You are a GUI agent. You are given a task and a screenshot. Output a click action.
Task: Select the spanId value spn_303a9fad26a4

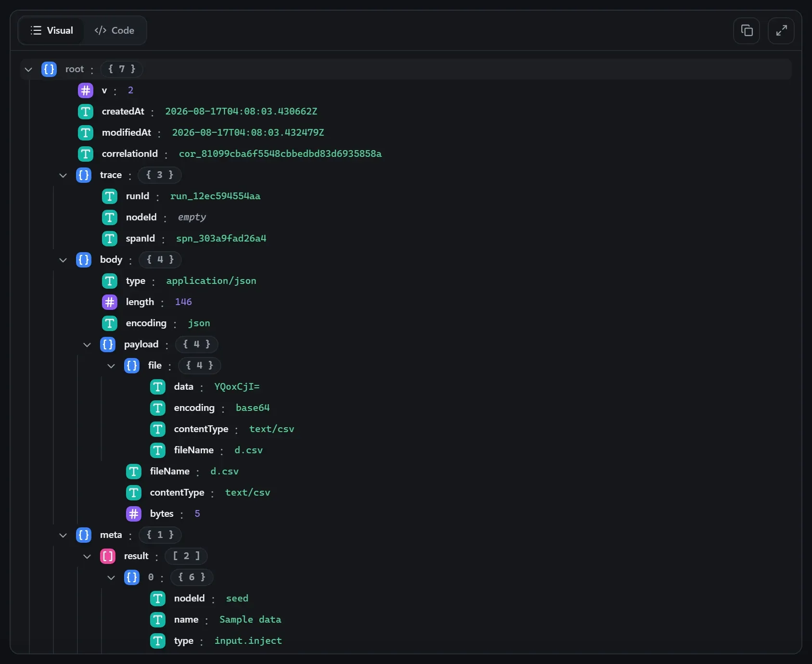[221, 239]
